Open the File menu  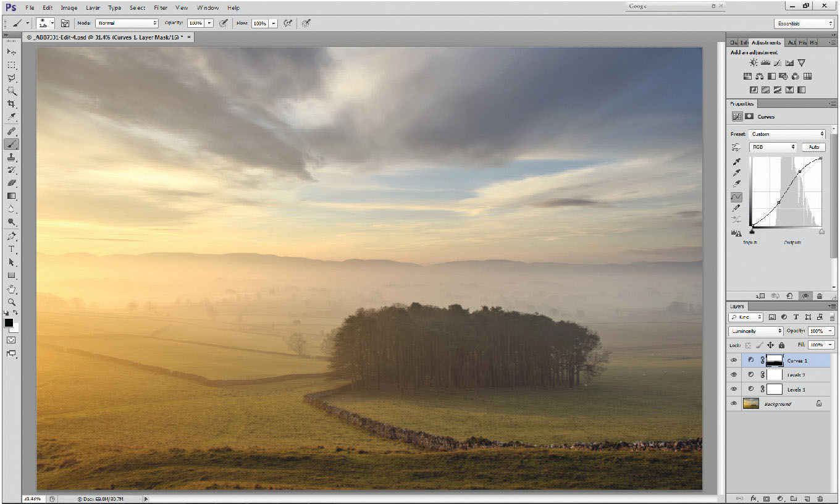click(30, 8)
